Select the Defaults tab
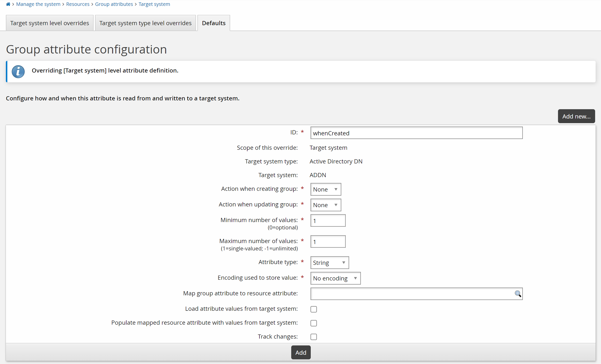Viewport: 601px width, 364px height. pyautogui.click(x=214, y=23)
